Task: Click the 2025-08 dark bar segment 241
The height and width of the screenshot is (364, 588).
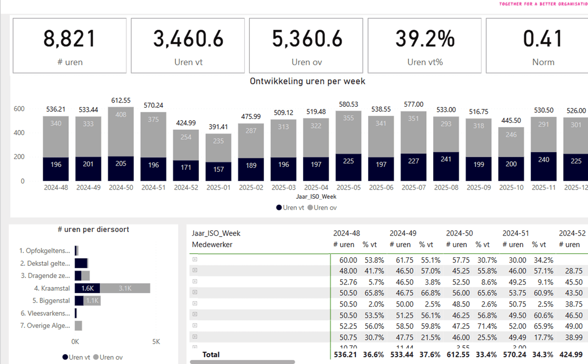Action: click(446, 167)
